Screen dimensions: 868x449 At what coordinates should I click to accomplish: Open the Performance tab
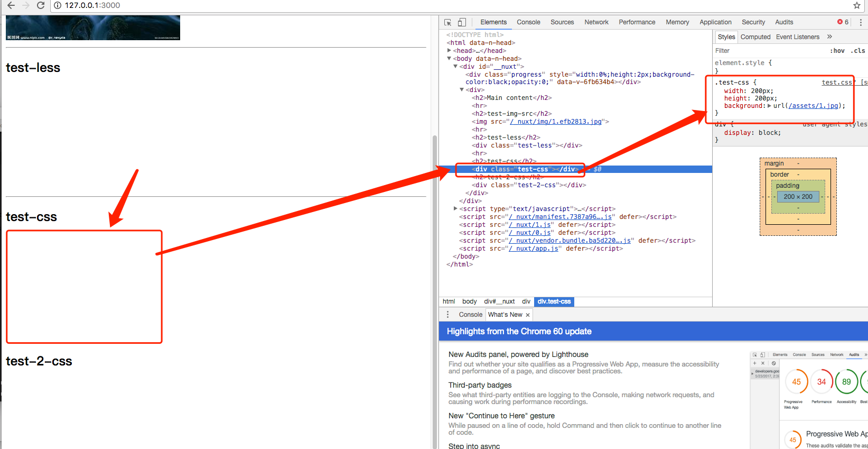pyautogui.click(x=637, y=22)
